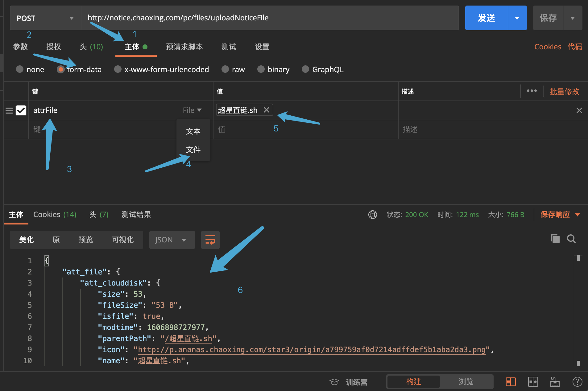Click the word wrap toggle icon

tap(210, 240)
